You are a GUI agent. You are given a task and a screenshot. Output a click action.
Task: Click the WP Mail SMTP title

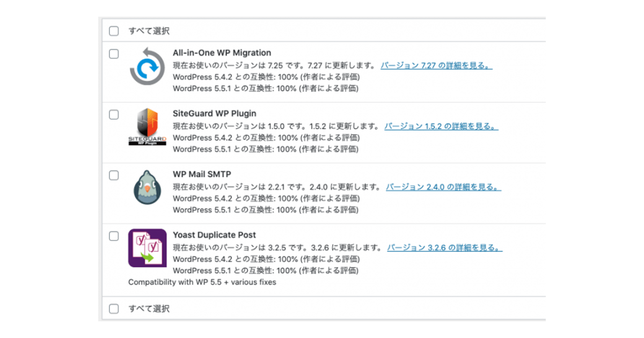pos(202,174)
